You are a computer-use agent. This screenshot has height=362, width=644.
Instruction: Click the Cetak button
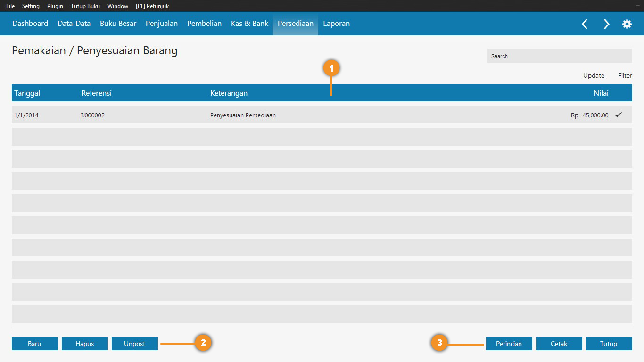[x=559, y=344]
